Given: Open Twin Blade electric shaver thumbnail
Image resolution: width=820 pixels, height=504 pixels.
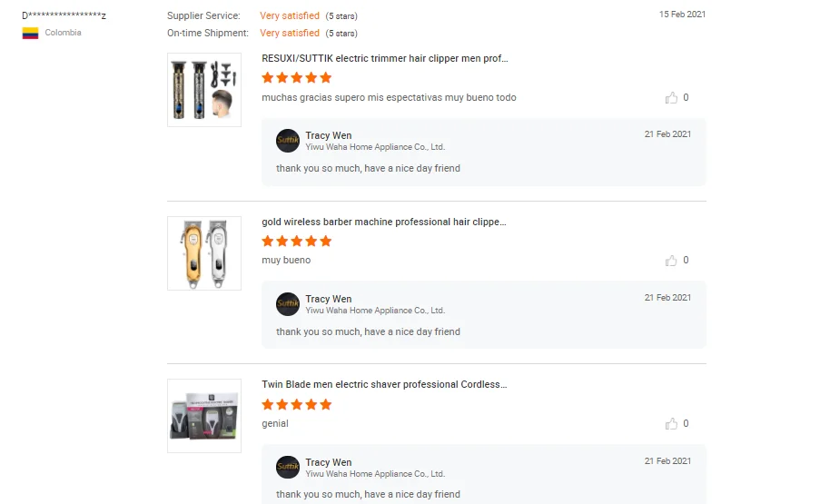Looking at the screenshot, I should pyautogui.click(x=204, y=416).
